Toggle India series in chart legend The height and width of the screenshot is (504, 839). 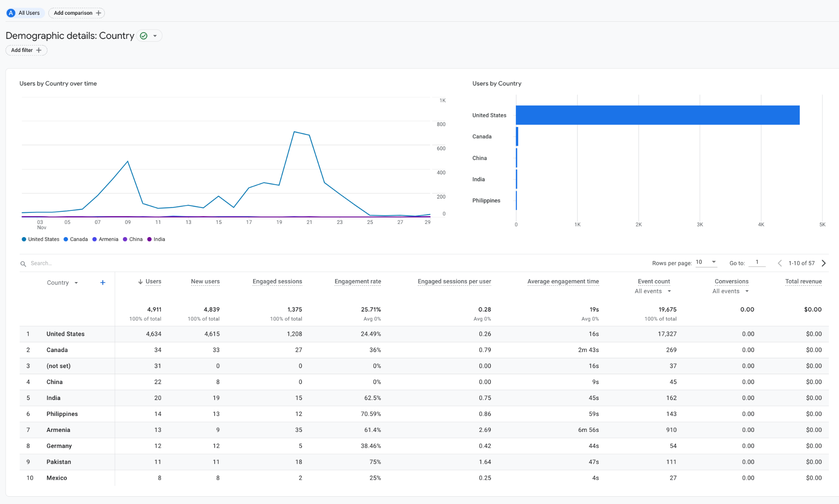[x=156, y=240]
